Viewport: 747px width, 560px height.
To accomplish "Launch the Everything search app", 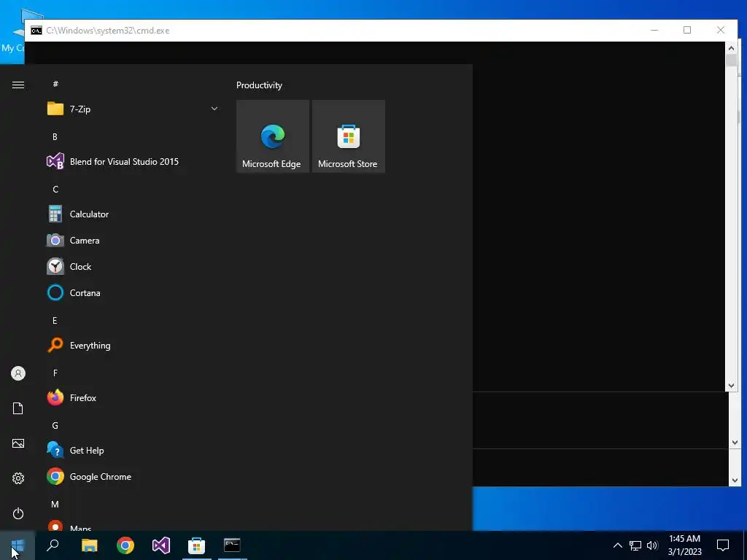I will point(133,346).
